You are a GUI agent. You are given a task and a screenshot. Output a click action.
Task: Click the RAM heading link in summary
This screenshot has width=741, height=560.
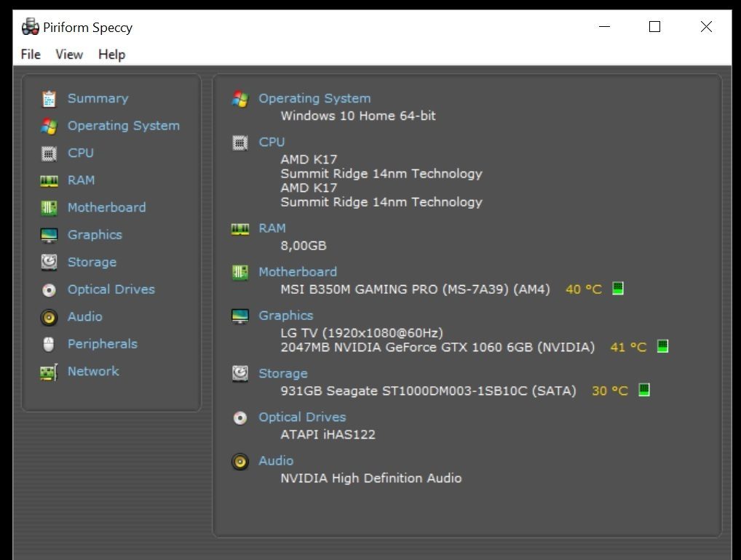click(x=272, y=228)
